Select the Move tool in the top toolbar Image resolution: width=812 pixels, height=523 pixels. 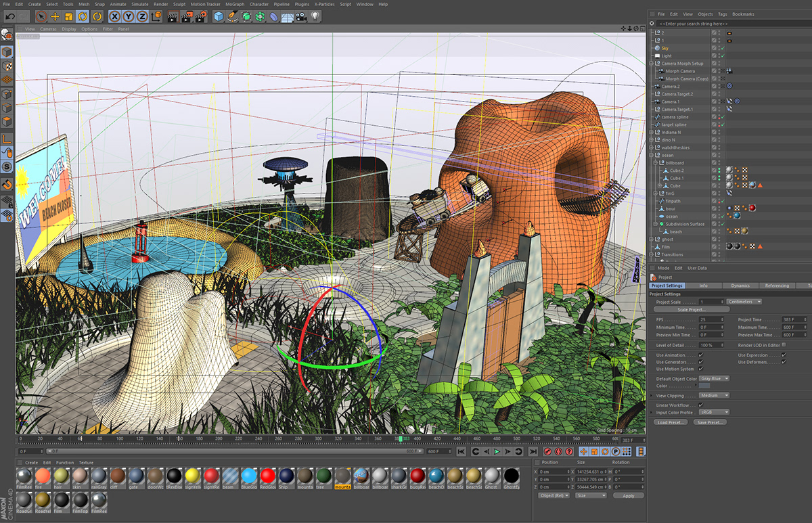[x=55, y=16]
